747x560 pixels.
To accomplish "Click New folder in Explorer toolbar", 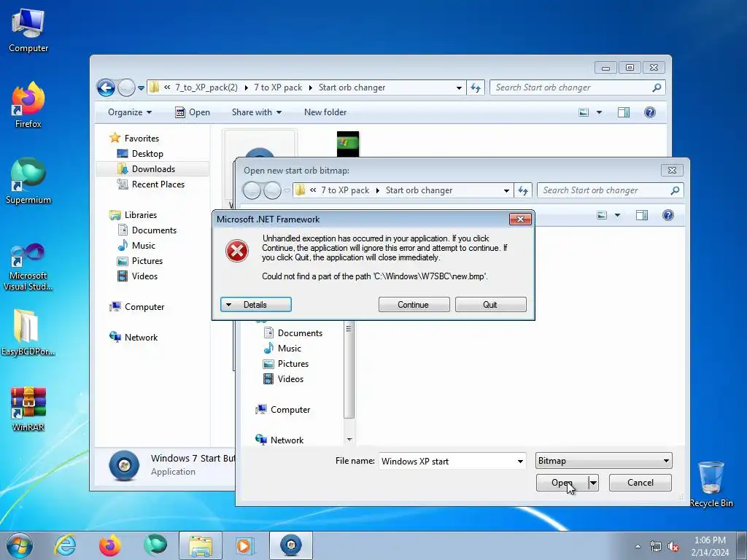I will pyautogui.click(x=325, y=112).
